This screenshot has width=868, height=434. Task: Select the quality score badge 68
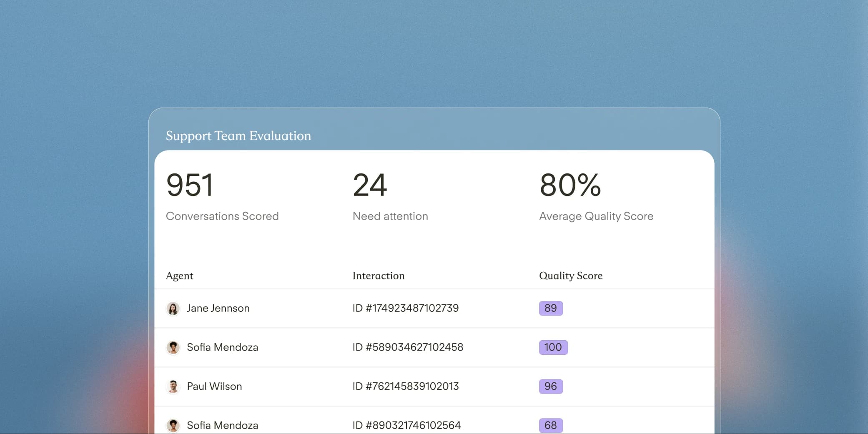coord(551,425)
